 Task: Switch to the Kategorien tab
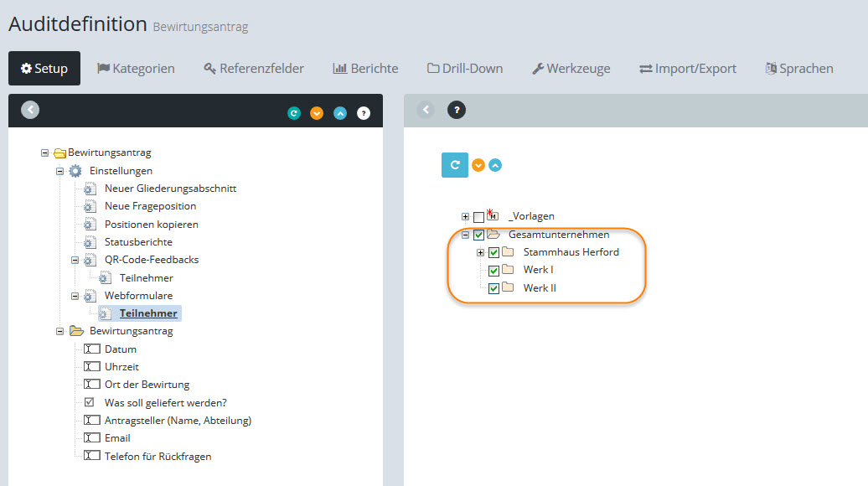click(136, 69)
